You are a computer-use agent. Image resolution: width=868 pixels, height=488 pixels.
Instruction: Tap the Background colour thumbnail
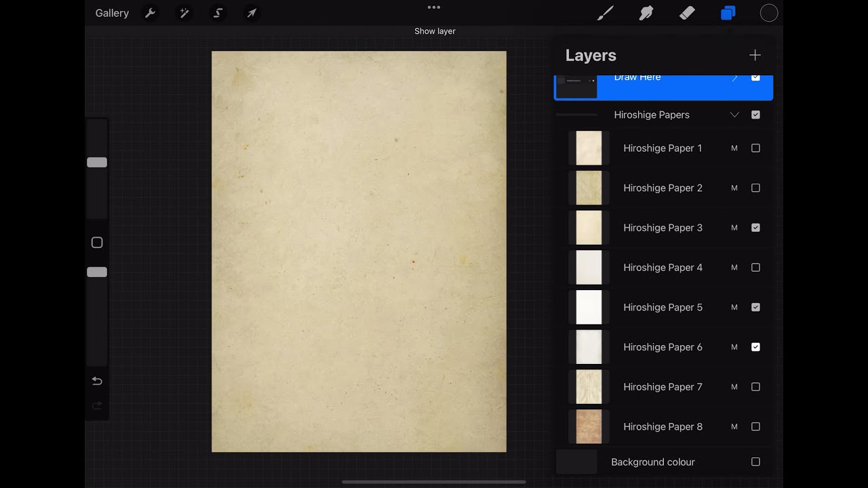[576, 462]
